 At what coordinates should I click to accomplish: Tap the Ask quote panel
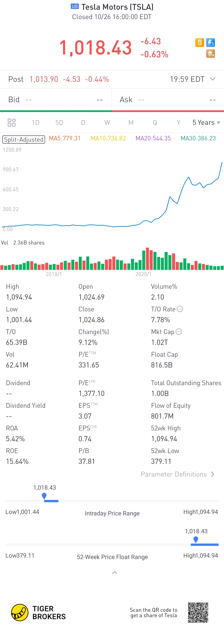(168, 100)
